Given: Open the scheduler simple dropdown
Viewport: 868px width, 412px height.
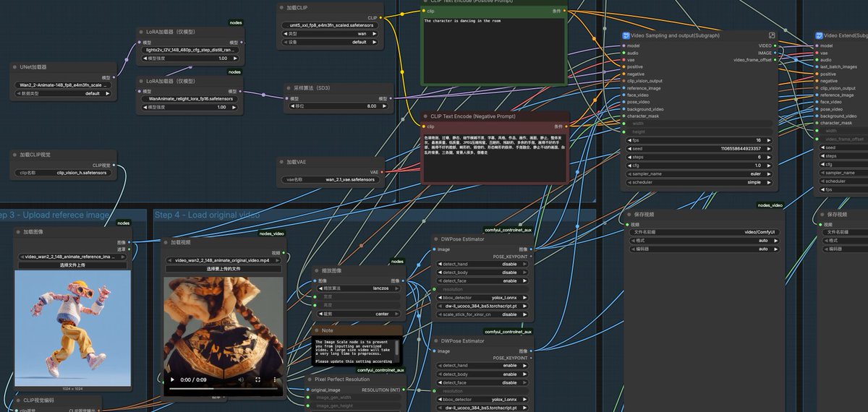Looking at the screenshot, I should [x=699, y=182].
